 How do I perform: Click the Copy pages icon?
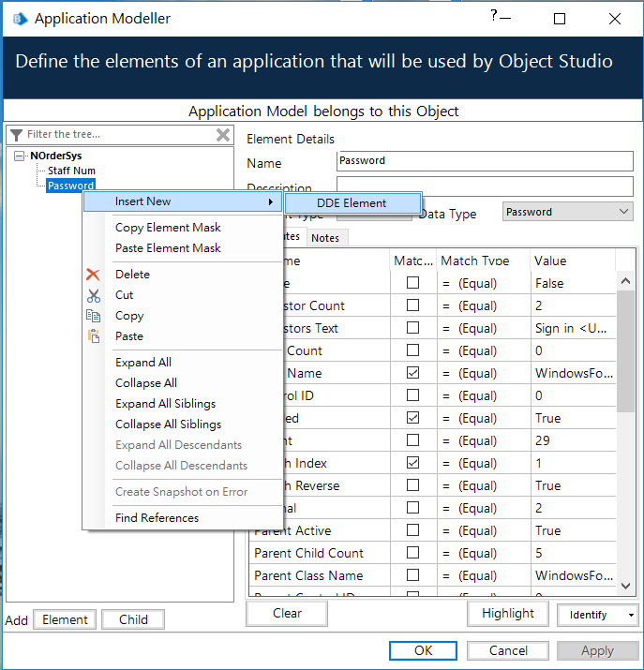click(x=93, y=316)
